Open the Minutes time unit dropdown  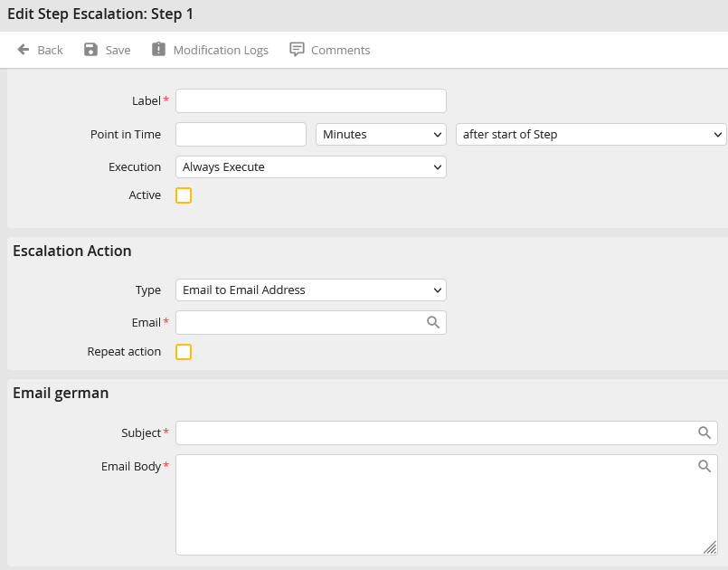(x=381, y=134)
